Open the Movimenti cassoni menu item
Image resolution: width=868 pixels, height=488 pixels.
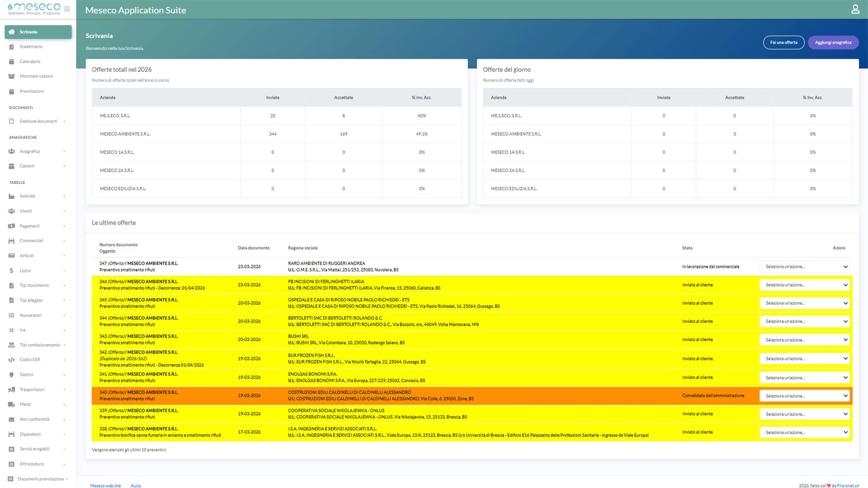click(38, 76)
